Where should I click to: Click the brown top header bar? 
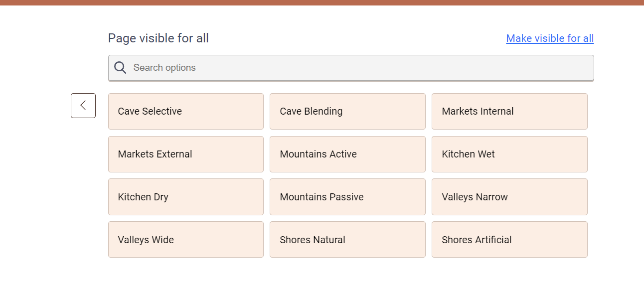pos(322,2)
